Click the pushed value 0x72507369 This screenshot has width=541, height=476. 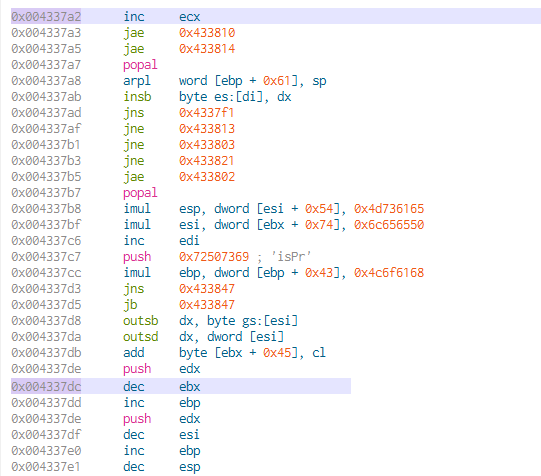point(214,257)
